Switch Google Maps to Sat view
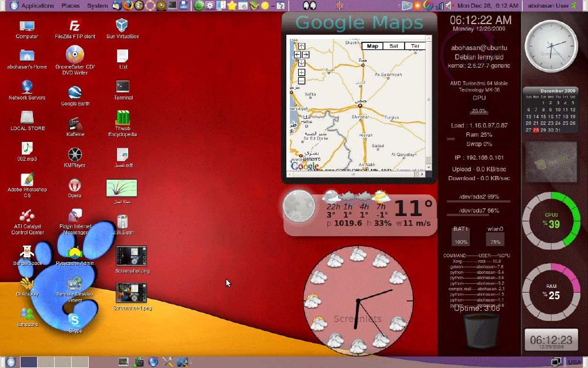The image size is (588, 368). coord(394,46)
